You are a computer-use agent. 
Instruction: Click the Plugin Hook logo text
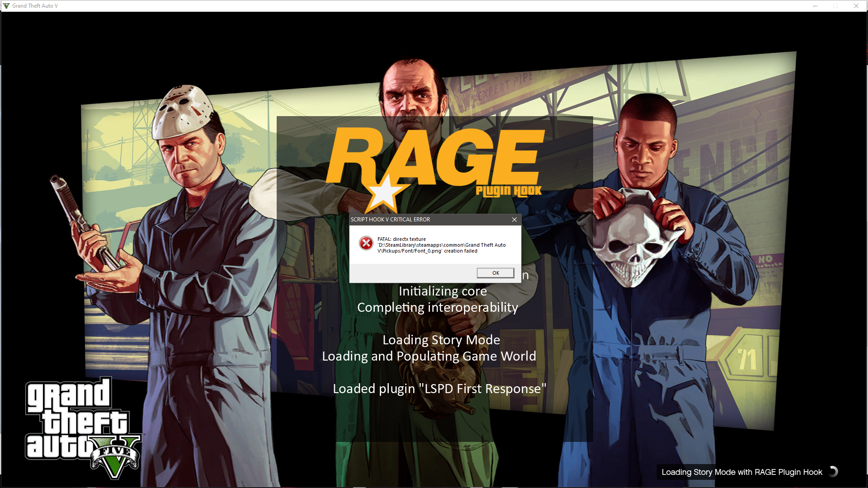click(x=509, y=191)
